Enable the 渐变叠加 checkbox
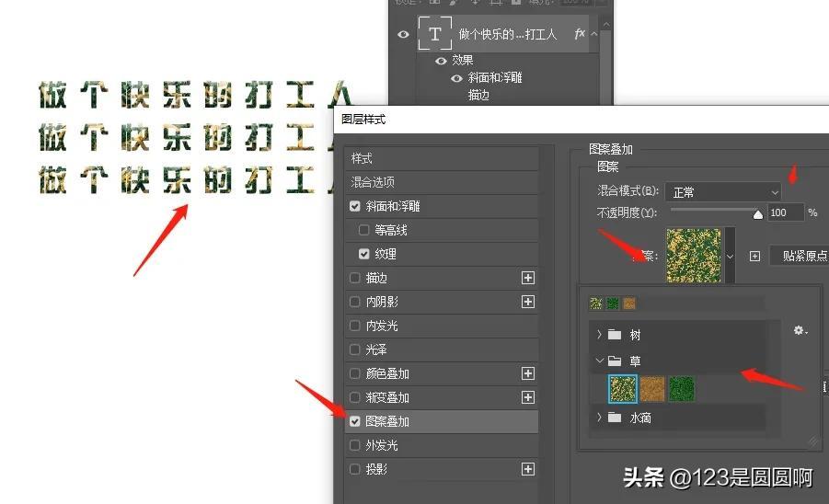This screenshot has width=829, height=504. (x=355, y=397)
